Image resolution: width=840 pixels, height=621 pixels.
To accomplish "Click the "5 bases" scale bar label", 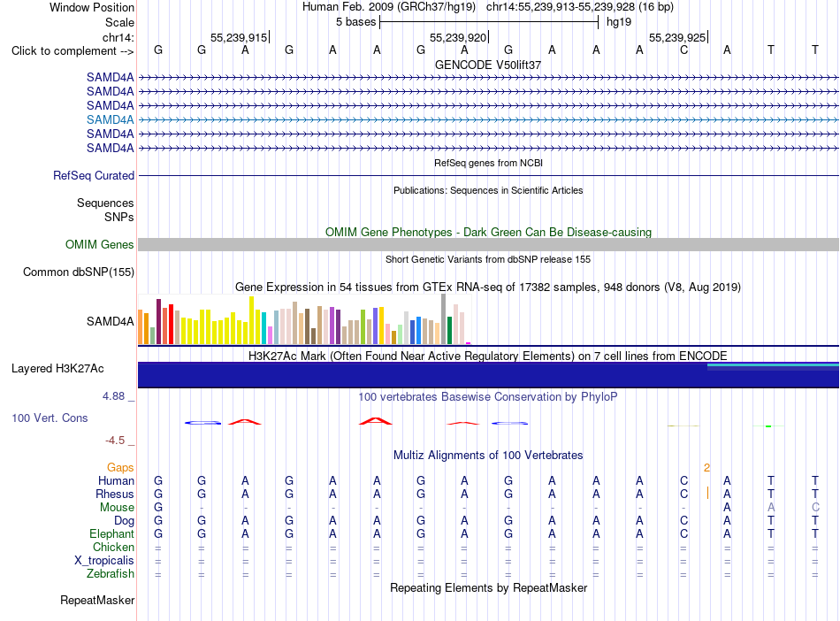I will (355, 22).
